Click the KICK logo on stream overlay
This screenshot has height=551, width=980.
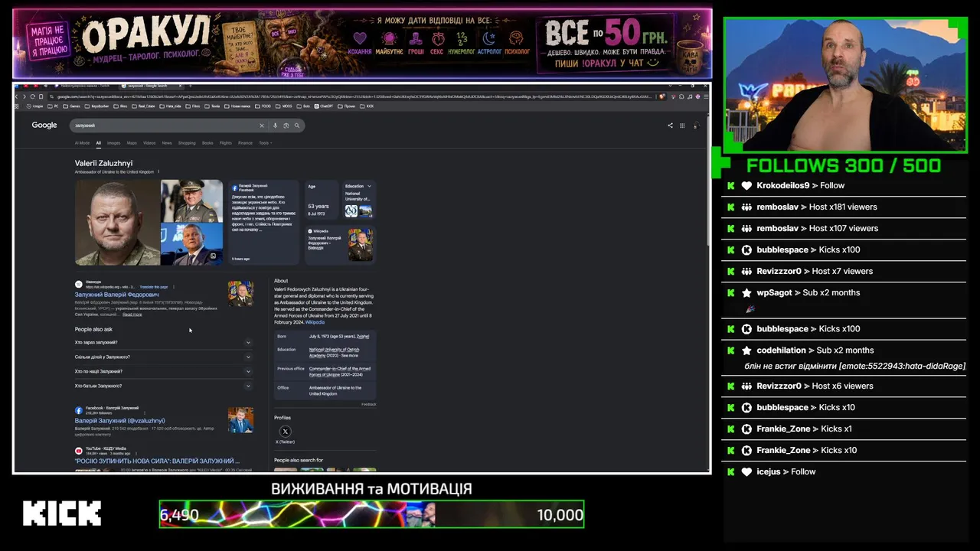tap(62, 514)
